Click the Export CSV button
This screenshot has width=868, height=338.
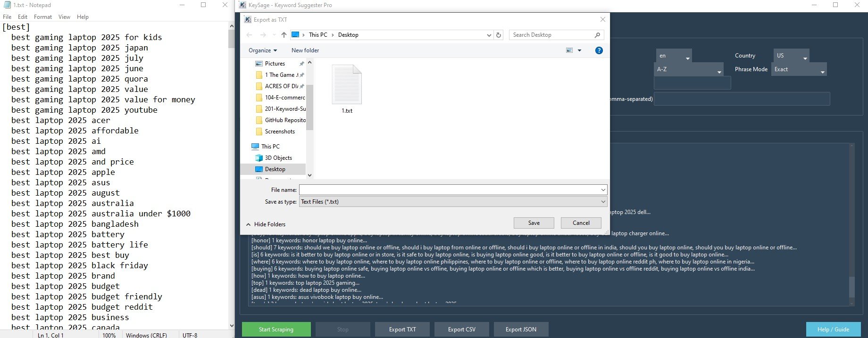pos(462,330)
